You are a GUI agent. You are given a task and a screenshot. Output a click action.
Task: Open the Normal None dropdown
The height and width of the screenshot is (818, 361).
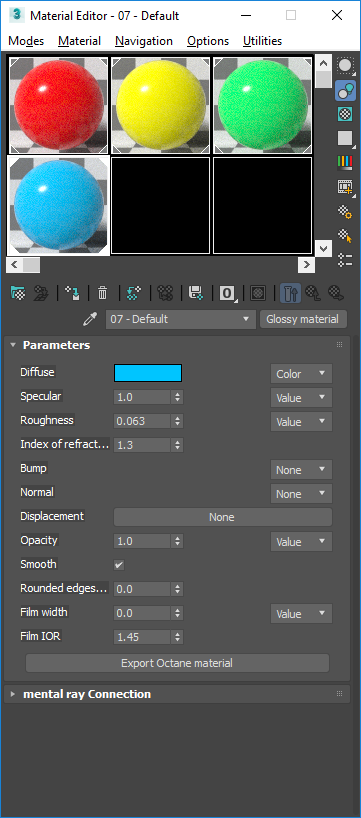point(301,494)
